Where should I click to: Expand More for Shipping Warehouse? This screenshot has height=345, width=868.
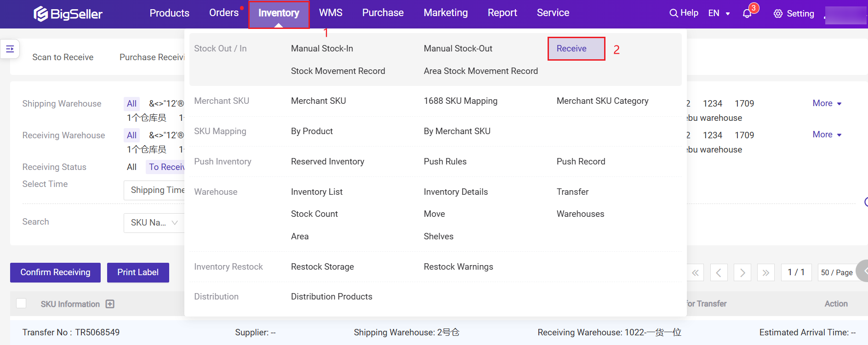tap(827, 103)
